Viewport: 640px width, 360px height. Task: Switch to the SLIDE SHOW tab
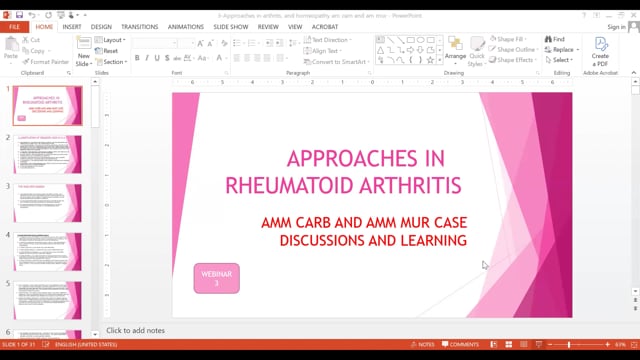231,27
